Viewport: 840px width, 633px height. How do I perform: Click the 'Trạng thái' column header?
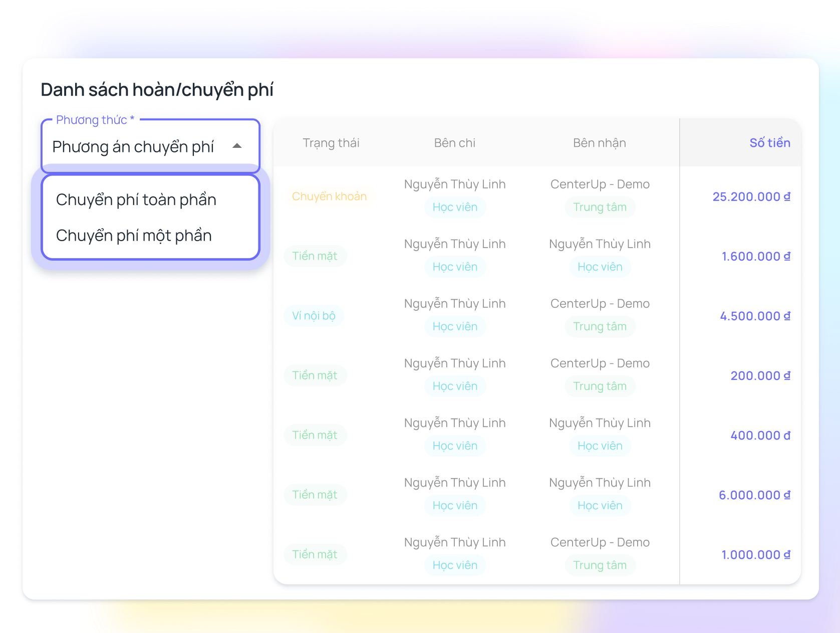click(331, 143)
